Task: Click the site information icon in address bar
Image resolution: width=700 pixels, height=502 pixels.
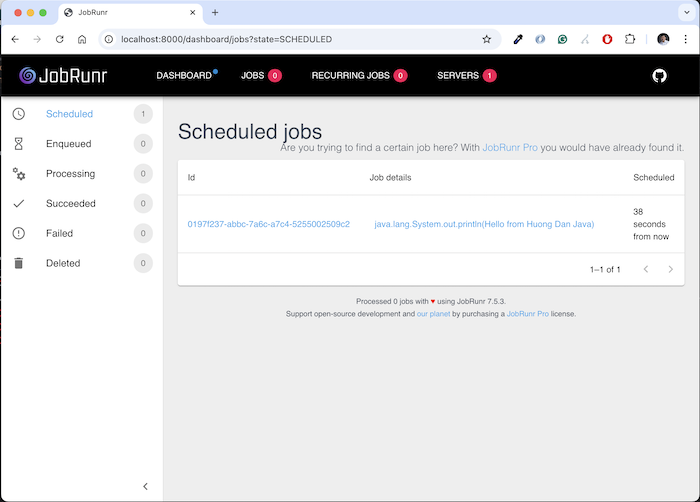Action: 109,39
